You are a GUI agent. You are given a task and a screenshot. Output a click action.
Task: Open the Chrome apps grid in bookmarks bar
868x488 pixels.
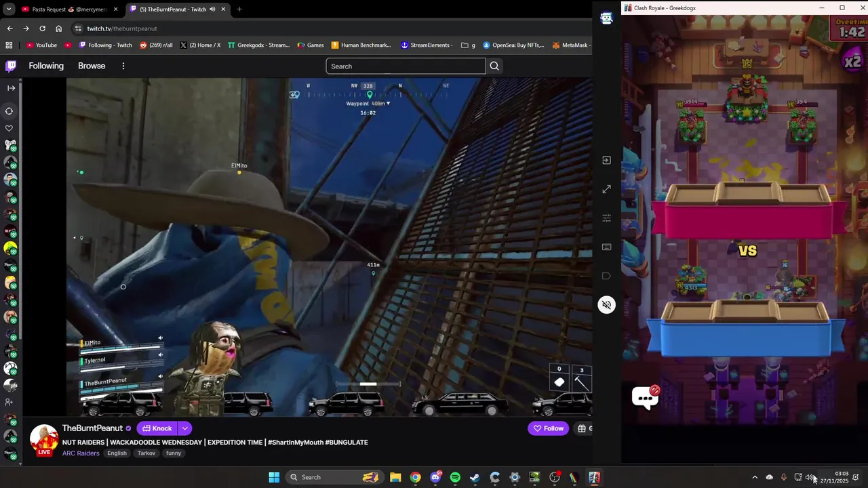click(9, 45)
